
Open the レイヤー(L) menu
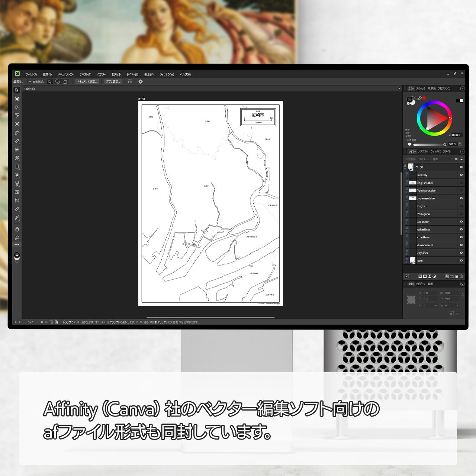132,74
